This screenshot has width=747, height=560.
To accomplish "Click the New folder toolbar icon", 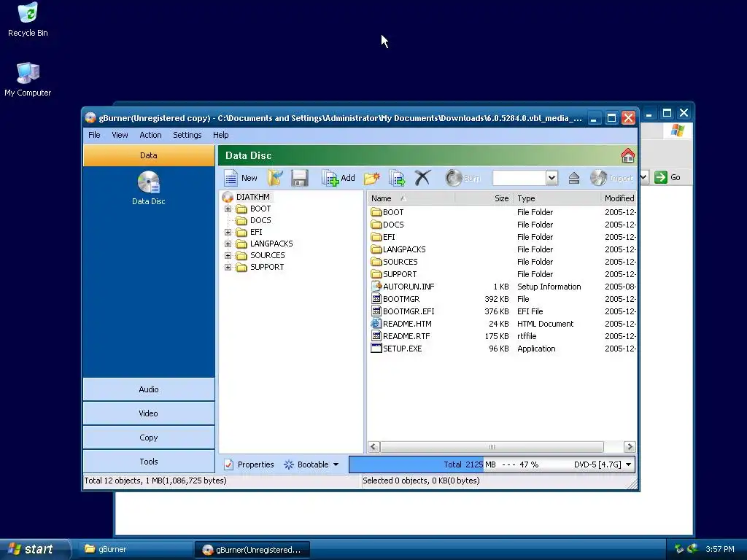I will 371,178.
